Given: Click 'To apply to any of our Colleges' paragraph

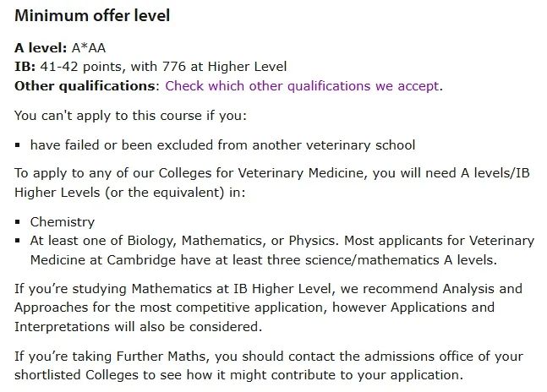Looking at the screenshot, I should coord(272,182).
